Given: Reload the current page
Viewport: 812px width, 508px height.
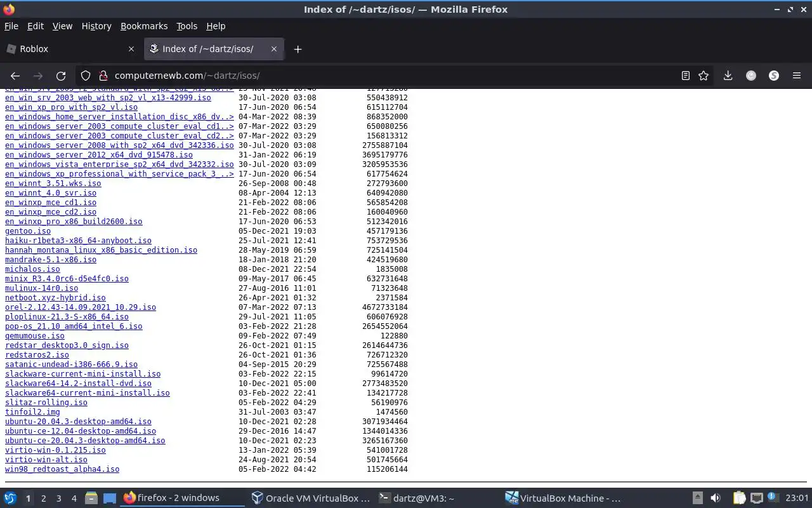Looking at the screenshot, I should tap(61, 76).
